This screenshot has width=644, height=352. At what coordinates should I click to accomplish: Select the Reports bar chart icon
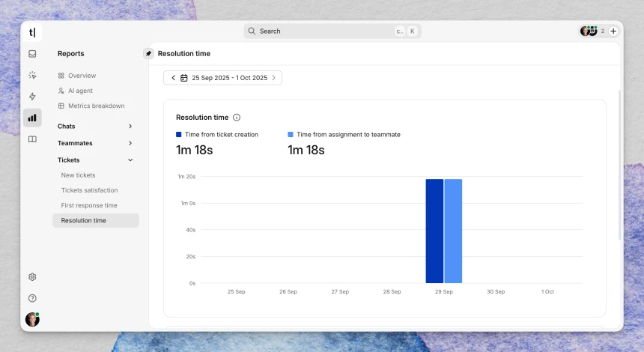click(32, 118)
